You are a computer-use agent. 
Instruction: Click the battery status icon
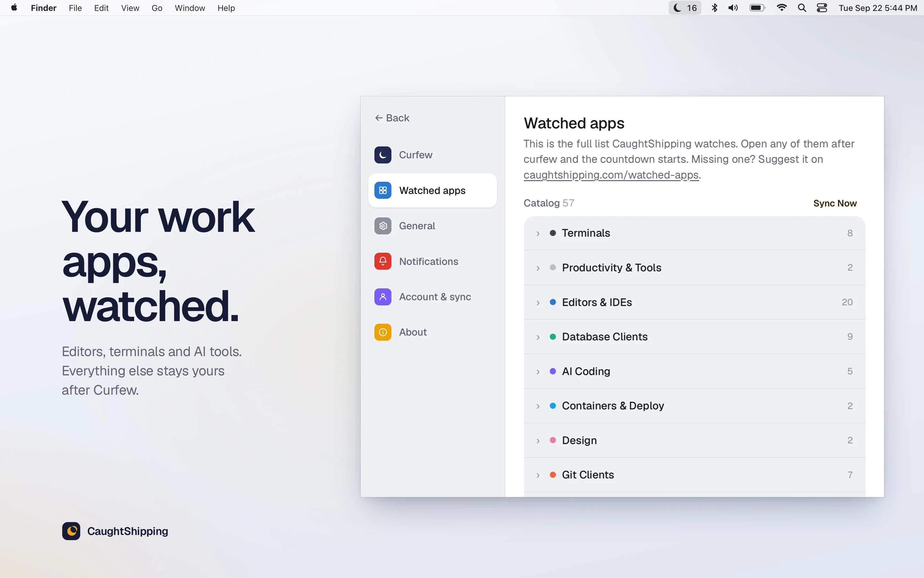click(757, 8)
